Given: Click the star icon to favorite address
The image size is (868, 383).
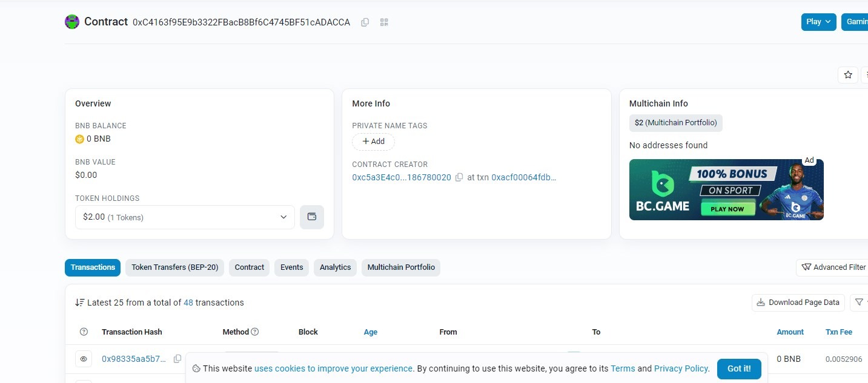Looking at the screenshot, I should [x=848, y=74].
